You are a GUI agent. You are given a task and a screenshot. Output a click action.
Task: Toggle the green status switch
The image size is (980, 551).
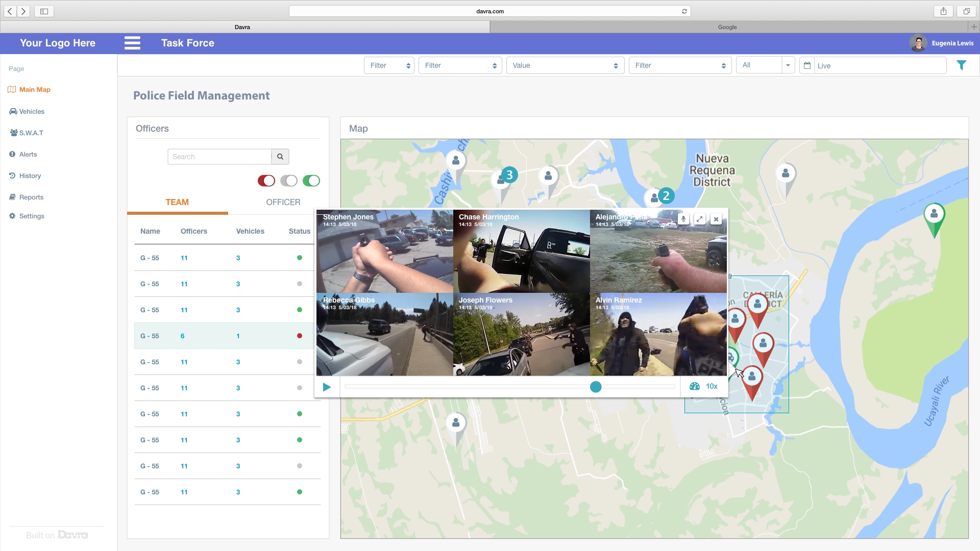click(x=311, y=181)
